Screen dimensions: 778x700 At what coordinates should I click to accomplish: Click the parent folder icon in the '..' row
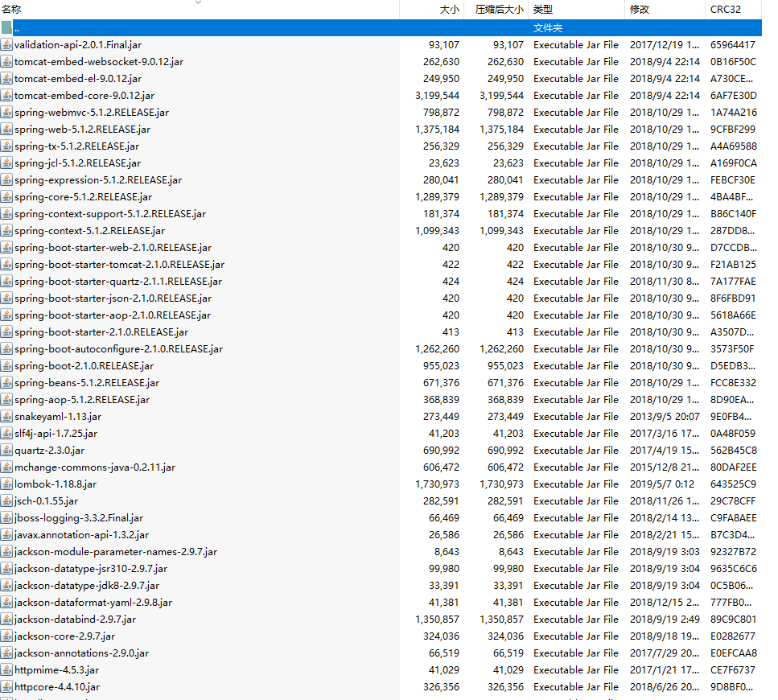coord(6,28)
